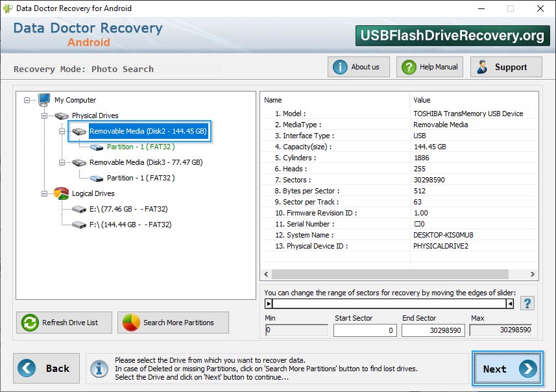Select the My Computer label
Image resolution: width=556 pixels, height=392 pixels.
coord(75,100)
